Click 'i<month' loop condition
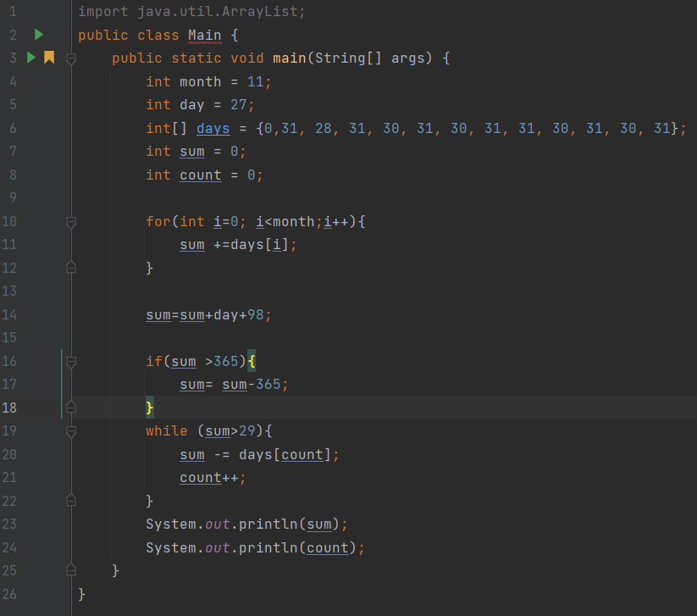Image resolution: width=697 pixels, height=616 pixels. [x=285, y=221]
